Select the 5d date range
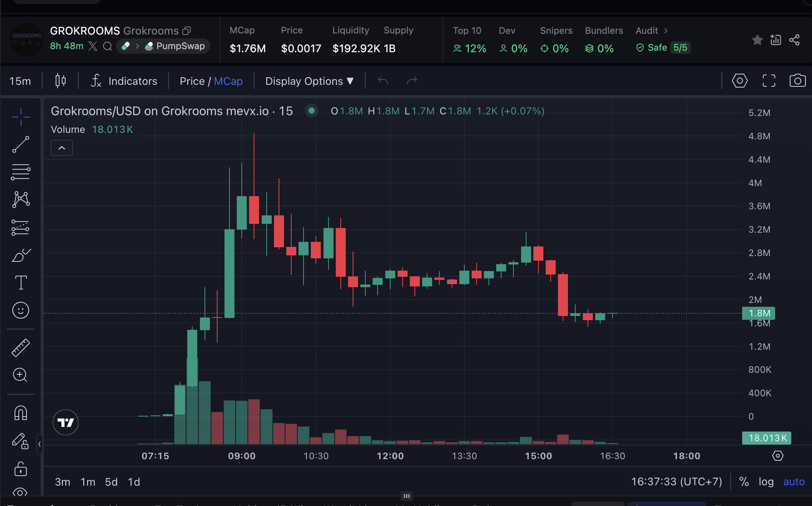 click(x=111, y=482)
